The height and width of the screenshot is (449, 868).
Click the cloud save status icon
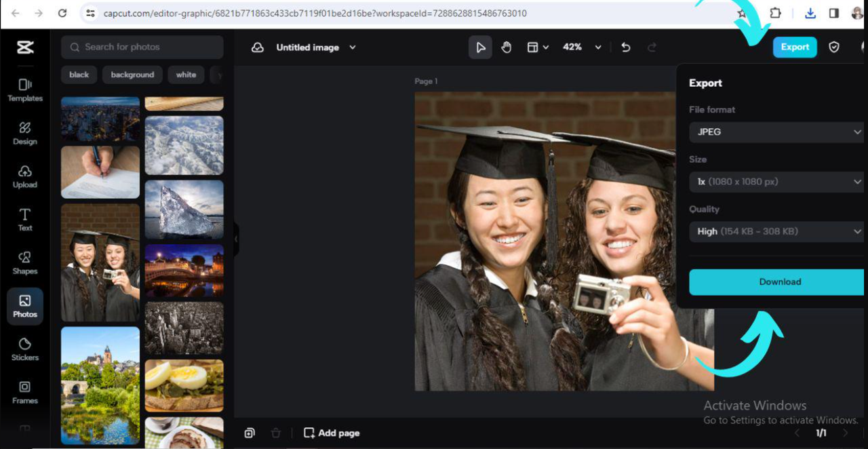(258, 47)
